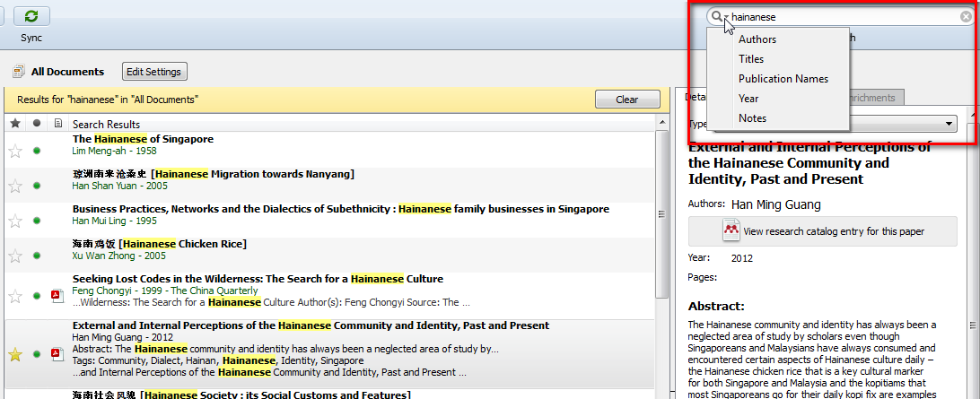Click the results list vertical scrollbar thumb
The height and width of the screenshot is (399, 980).
coord(661,214)
